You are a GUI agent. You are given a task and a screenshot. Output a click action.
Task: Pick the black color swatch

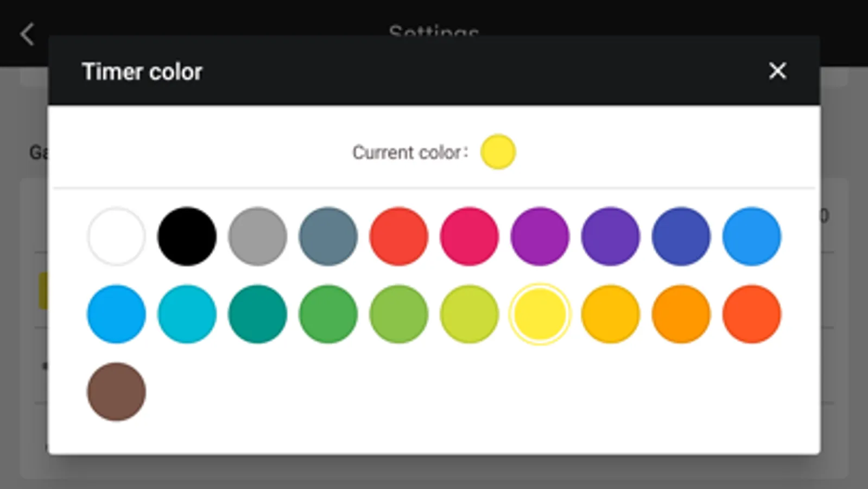point(187,236)
